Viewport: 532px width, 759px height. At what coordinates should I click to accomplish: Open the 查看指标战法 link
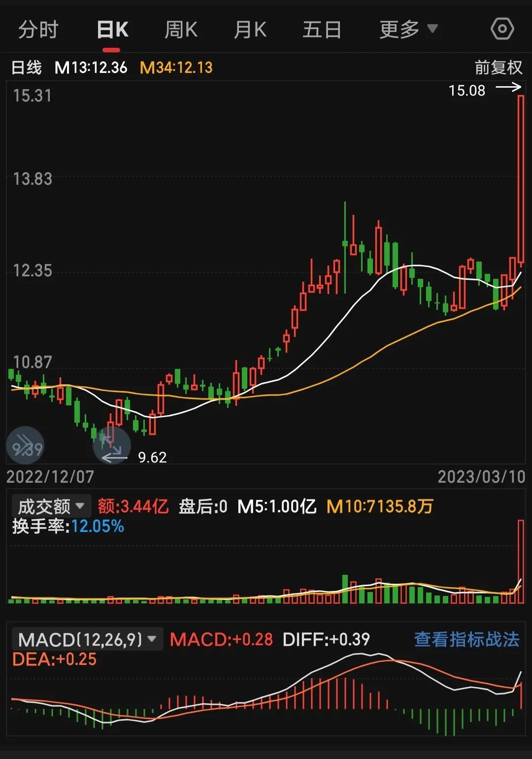tap(466, 639)
